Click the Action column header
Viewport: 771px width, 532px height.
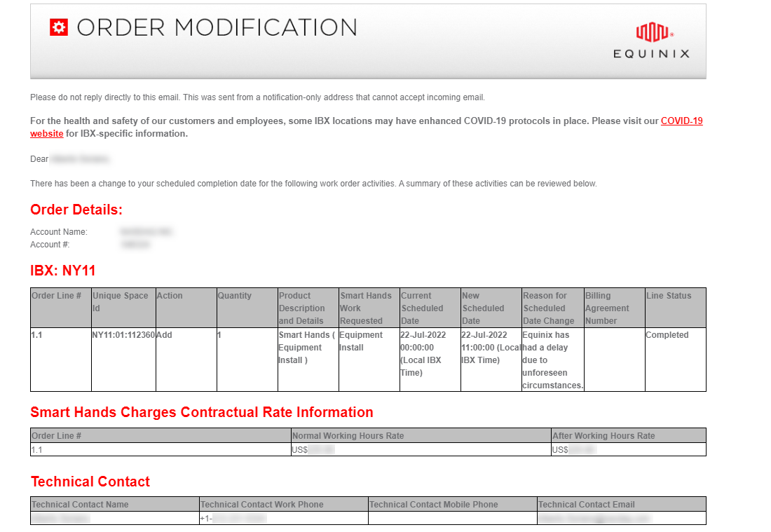(186, 308)
